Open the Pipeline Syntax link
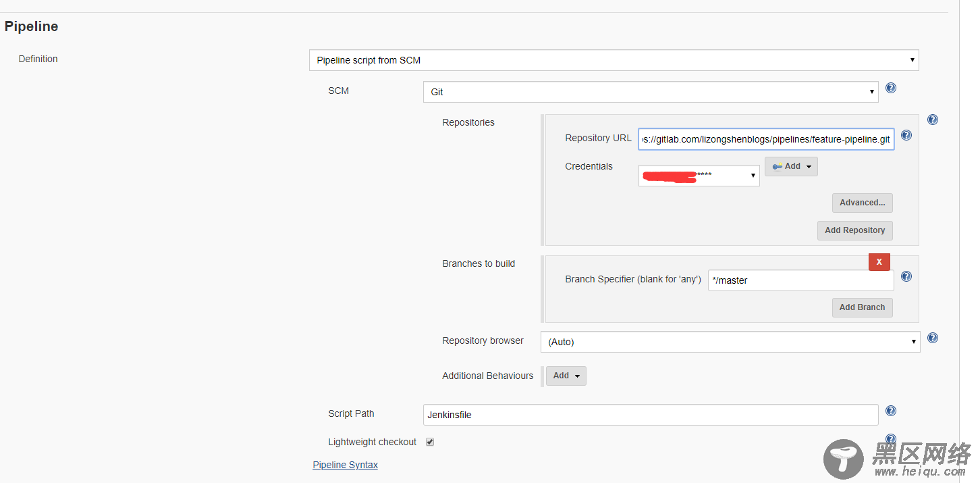Image resolution: width=980 pixels, height=483 pixels. click(x=346, y=465)
